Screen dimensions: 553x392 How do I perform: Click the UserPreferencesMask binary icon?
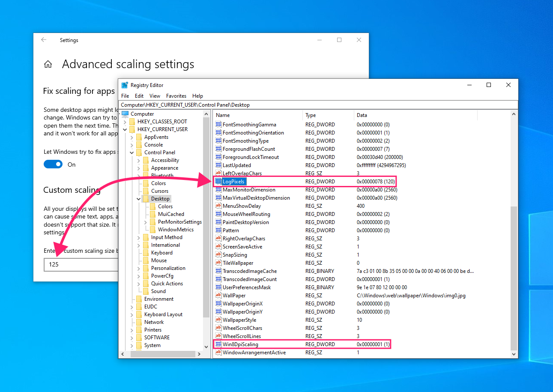click(x=218, y=287)
